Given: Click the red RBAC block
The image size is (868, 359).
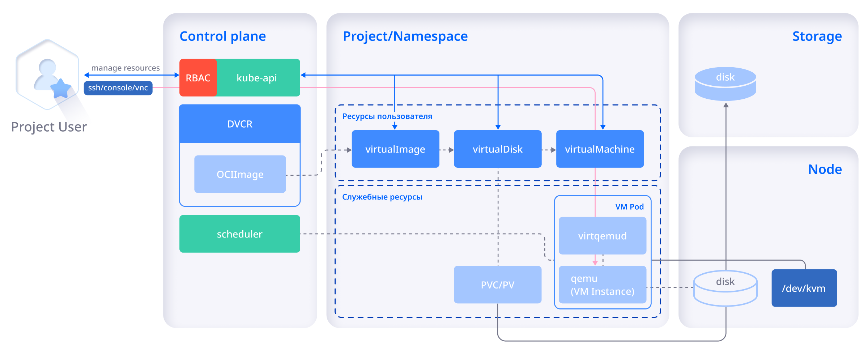Looking at the screenshot, I should point(198,78).
